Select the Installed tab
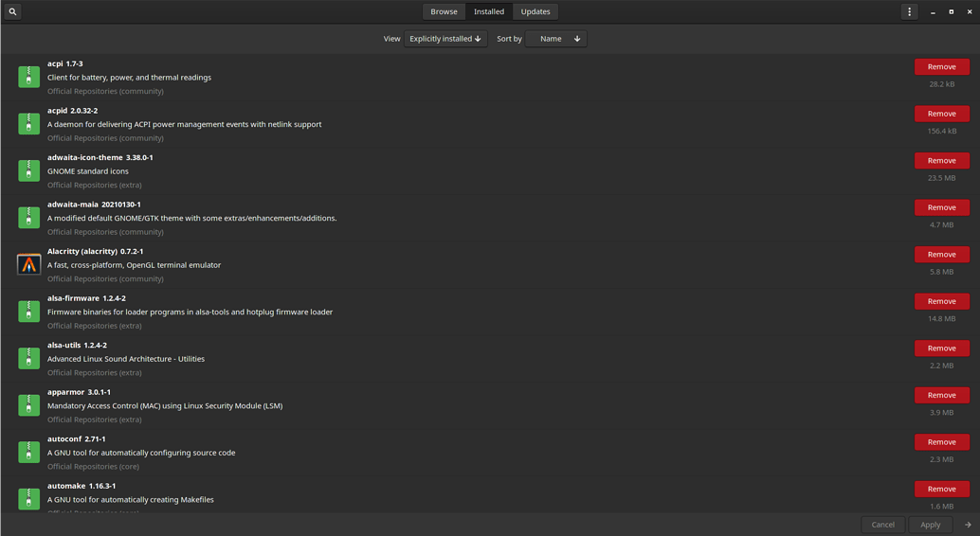Screen dimensions: 980x536 pyautogui.click(x=489, y=11)
